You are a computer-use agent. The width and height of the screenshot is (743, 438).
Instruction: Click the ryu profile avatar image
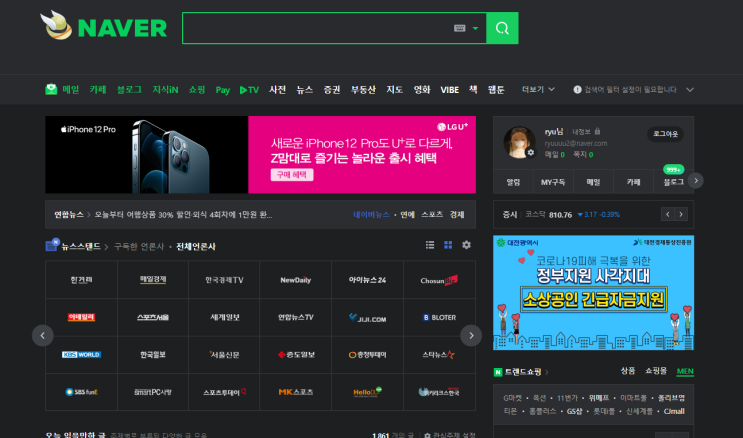[519, 142]
